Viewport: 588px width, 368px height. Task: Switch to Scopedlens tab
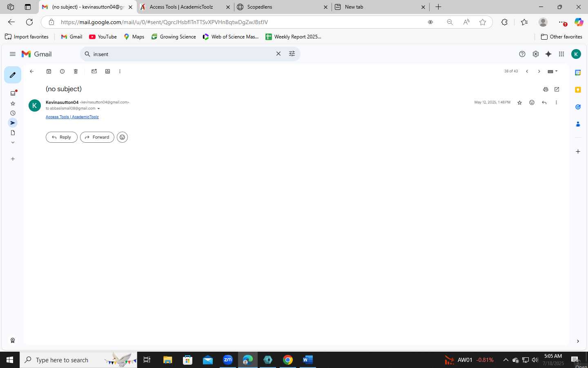[x=282, y=7]
